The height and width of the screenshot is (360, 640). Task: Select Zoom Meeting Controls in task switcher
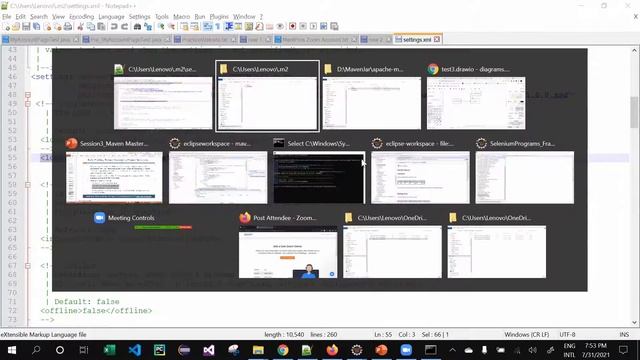tap(143, 221)
